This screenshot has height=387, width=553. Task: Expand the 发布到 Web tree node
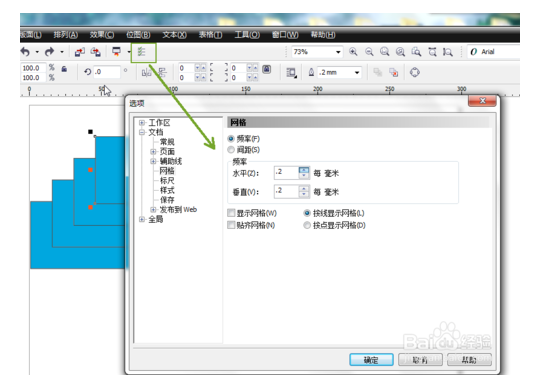pos(153,210)
